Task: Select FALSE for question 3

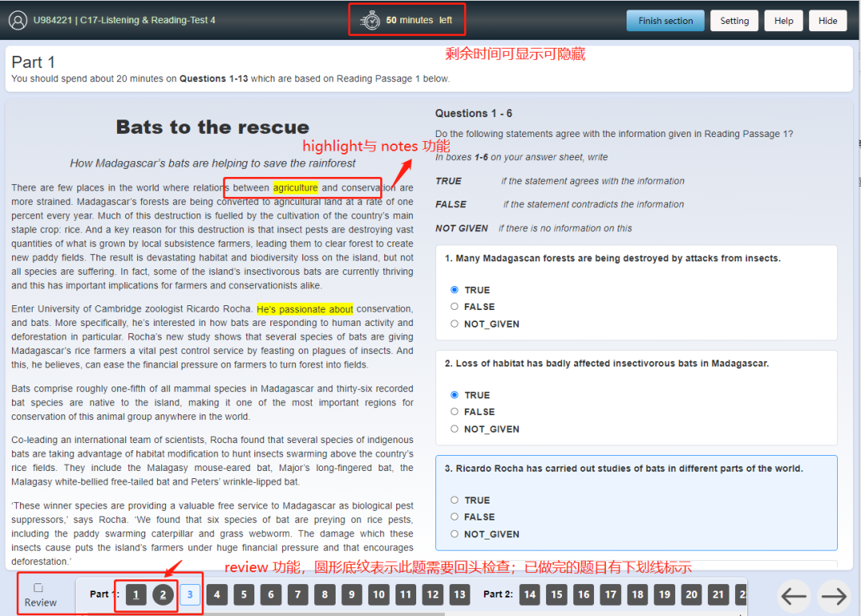Action: tap(454, 517)
